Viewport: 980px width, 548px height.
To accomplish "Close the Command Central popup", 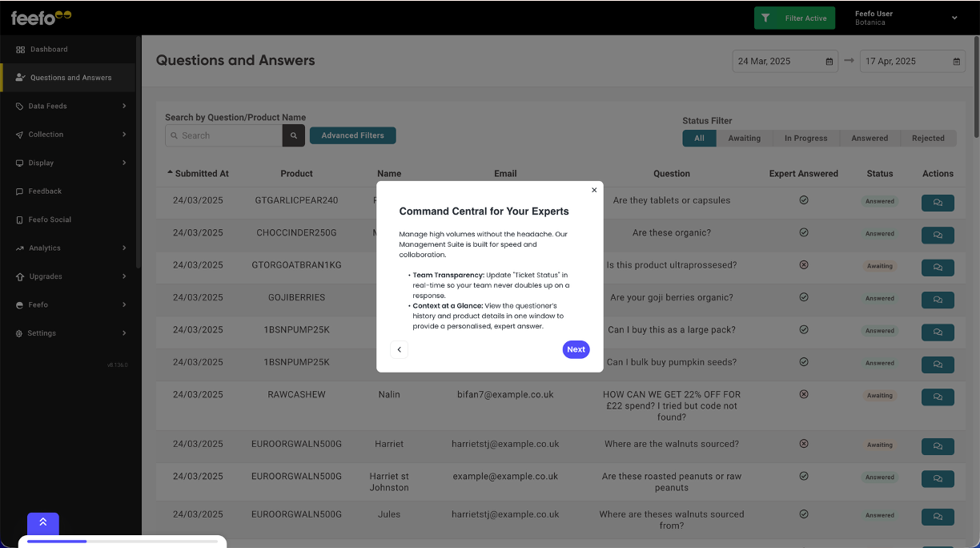I will coord(594,191).
